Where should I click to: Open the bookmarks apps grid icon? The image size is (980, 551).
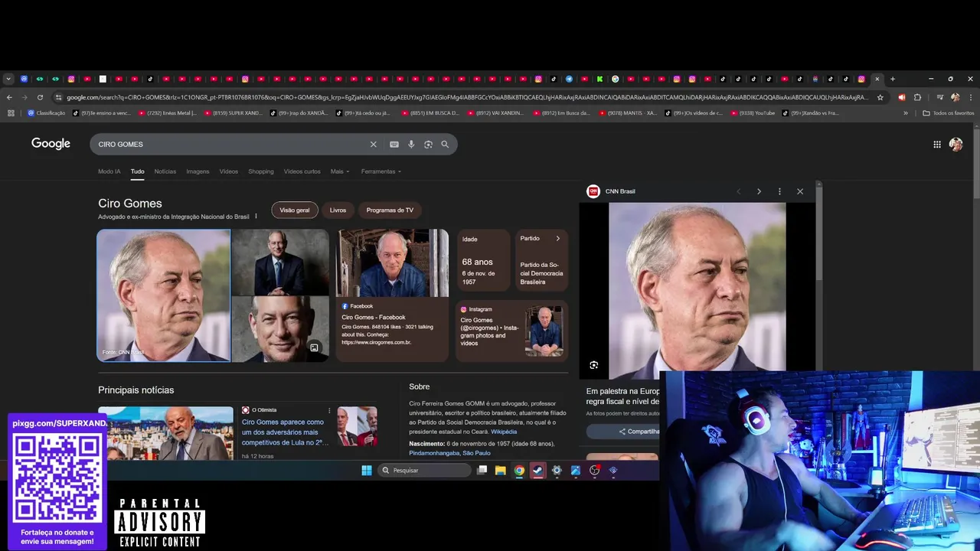[11, 113]
